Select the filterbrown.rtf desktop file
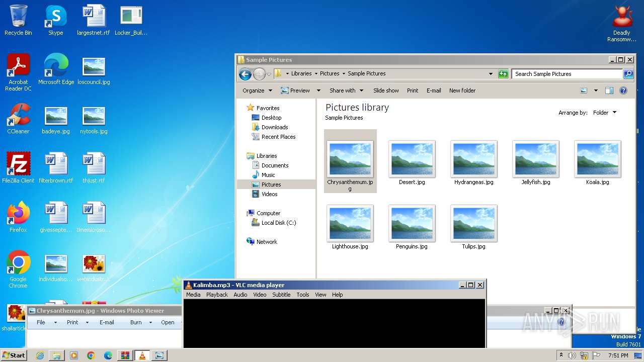Screen dimensions: 644x362 click(x=56, y=168)
